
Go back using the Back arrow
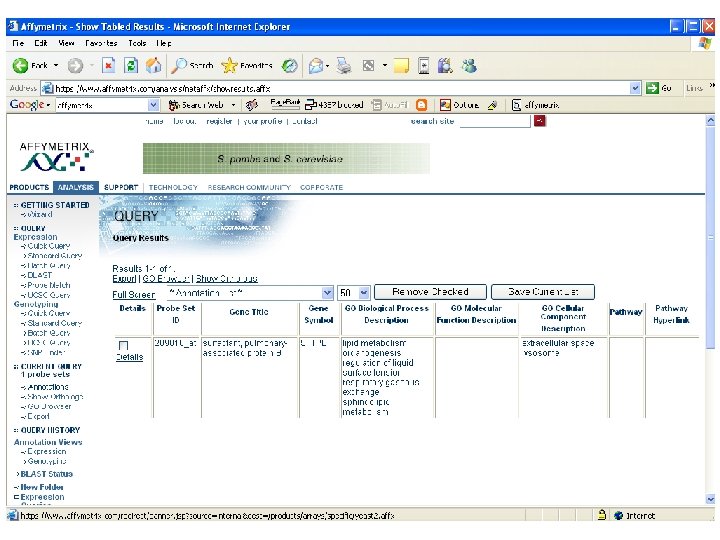[20, 66]
